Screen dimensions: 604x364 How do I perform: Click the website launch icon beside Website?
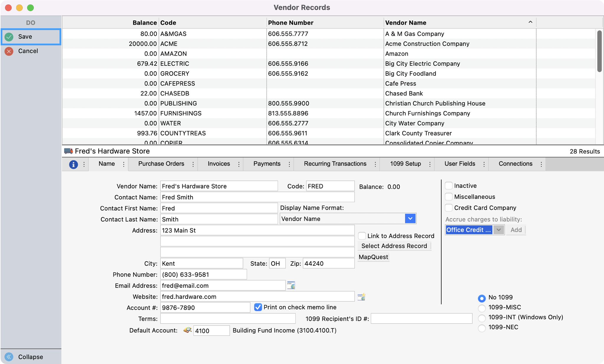(x=361, y=297)
